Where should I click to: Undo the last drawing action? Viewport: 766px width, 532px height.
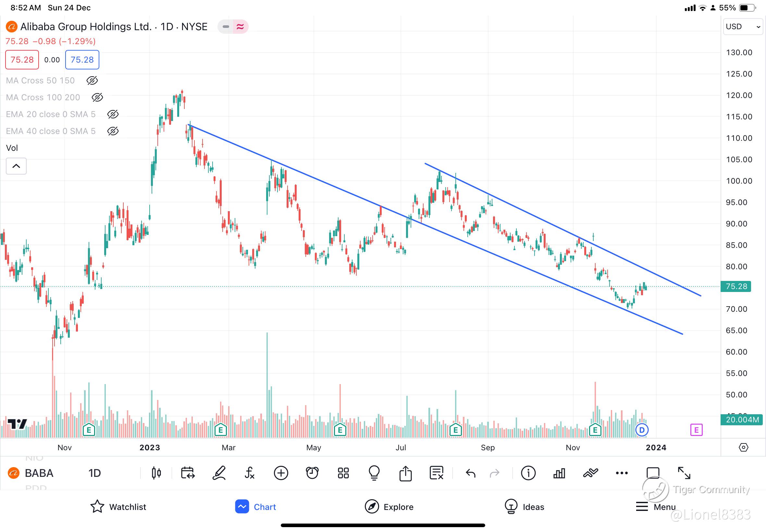pyautogui.click(x=471, y=473)
